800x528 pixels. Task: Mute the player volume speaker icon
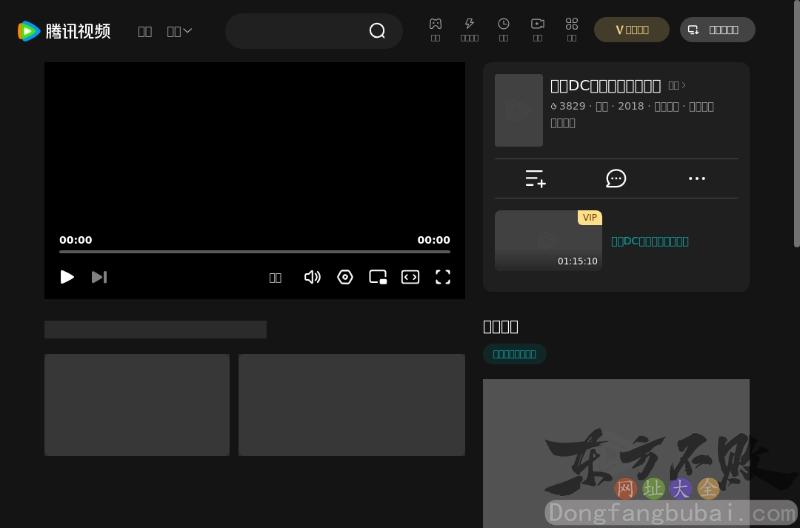(312, 277)
